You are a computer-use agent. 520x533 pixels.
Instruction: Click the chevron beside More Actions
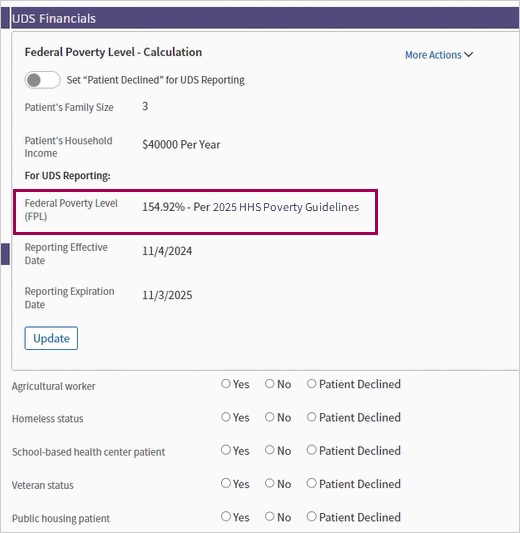[x=468, y=55]
